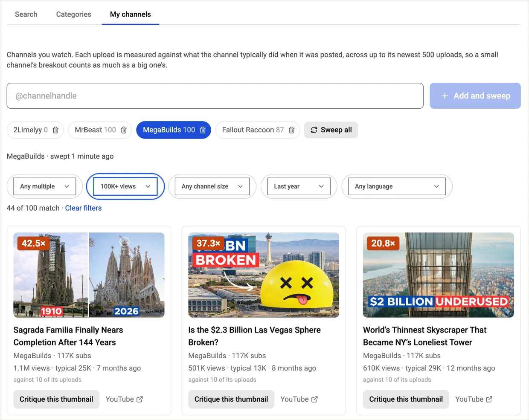This screenshot has height=420, width=529.
Task: Critique the Las Vegas Sphere thumbnail
Action: pos(231,399)
